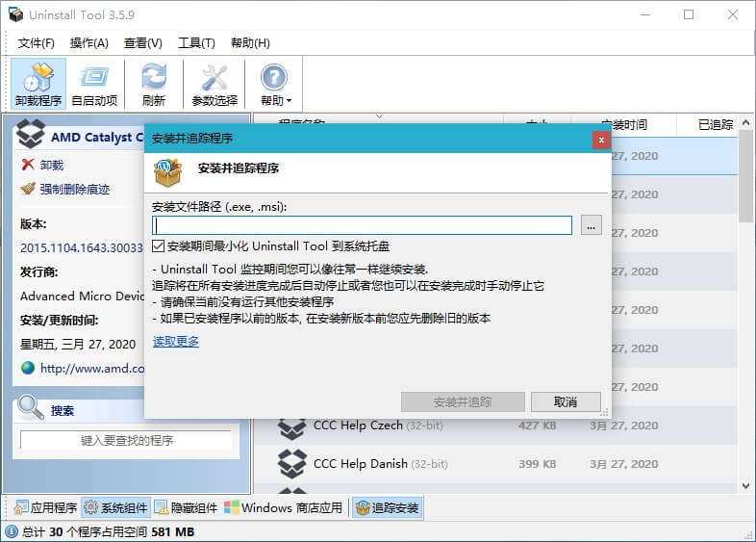Image resolution: width=756 pixels, height=542 pixels.
Task: Click the browse ... button
Action: point(592,225)
